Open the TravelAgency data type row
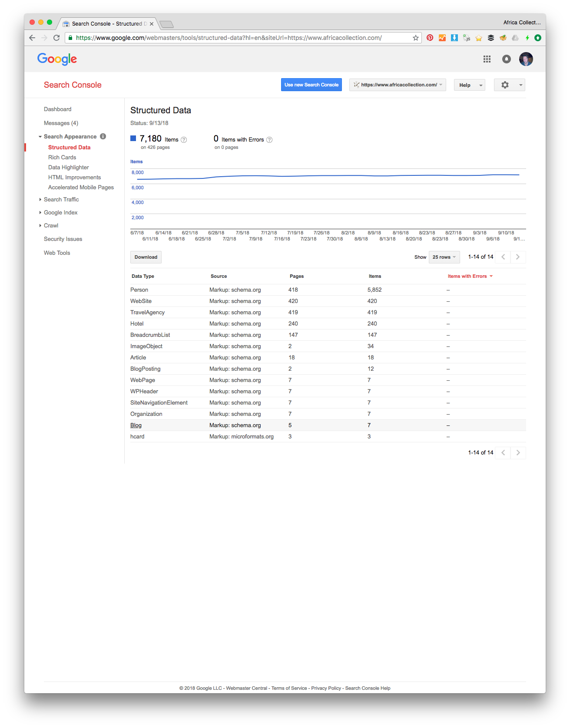Image resolution: width=570 pixels, height=728 pixels. click(328, 313)
